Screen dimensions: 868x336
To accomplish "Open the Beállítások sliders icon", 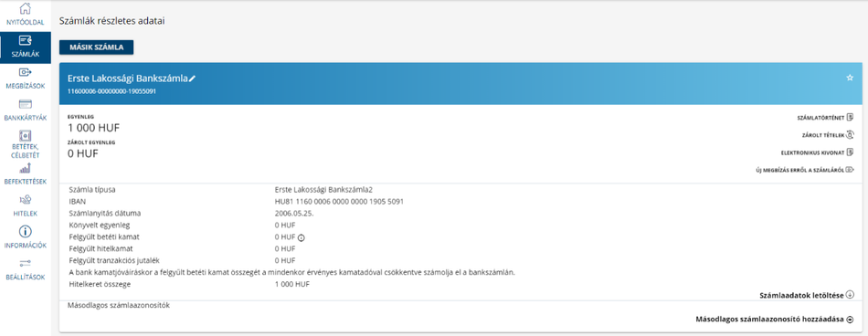I will click(x=25, y=264).
